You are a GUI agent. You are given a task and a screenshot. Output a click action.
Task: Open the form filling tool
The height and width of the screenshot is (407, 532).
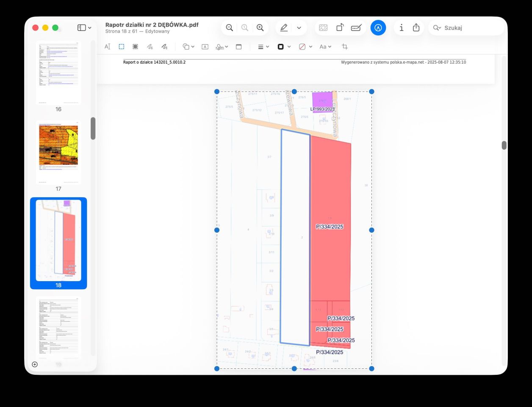pyautogui.click(x=356, y=28)
